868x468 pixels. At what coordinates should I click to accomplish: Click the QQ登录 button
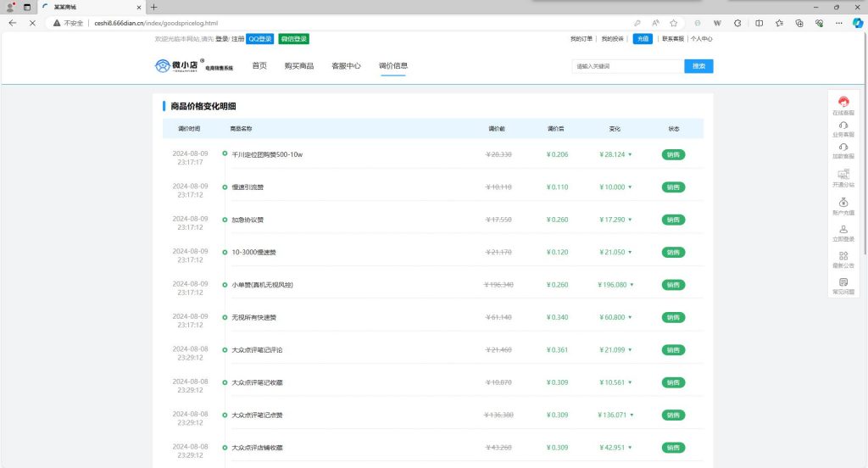tap(260, 39)
